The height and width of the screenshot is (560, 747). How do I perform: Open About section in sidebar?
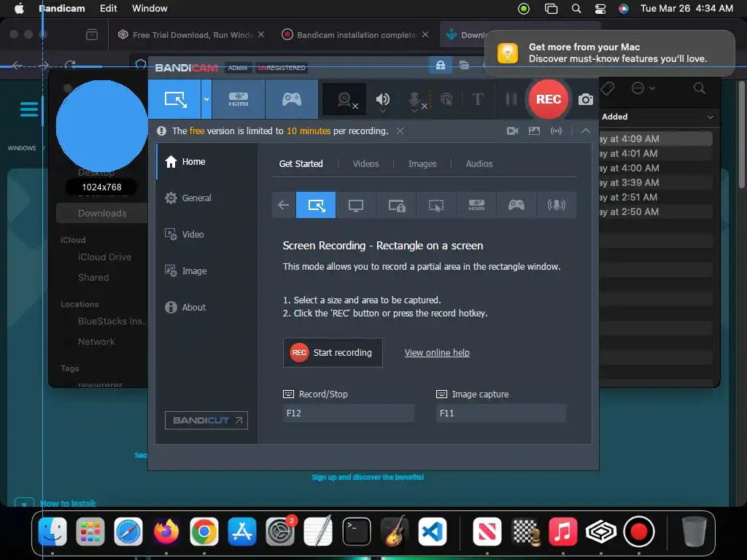206,307
